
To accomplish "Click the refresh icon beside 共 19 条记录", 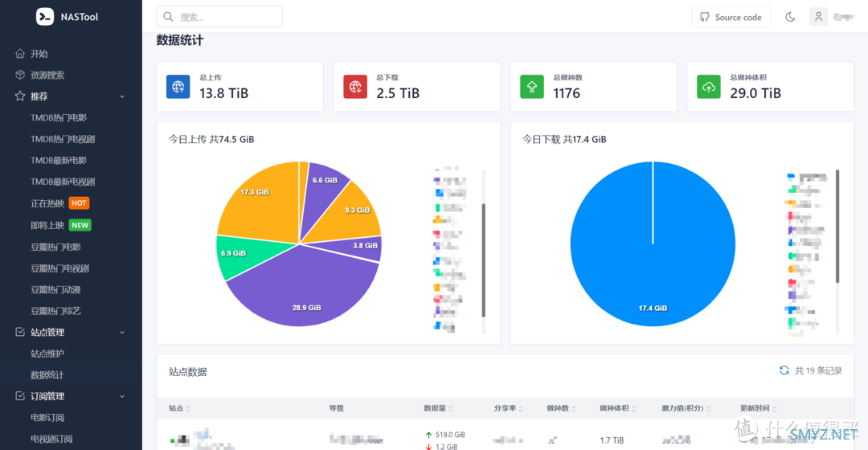I will click(x=784, y=370).
